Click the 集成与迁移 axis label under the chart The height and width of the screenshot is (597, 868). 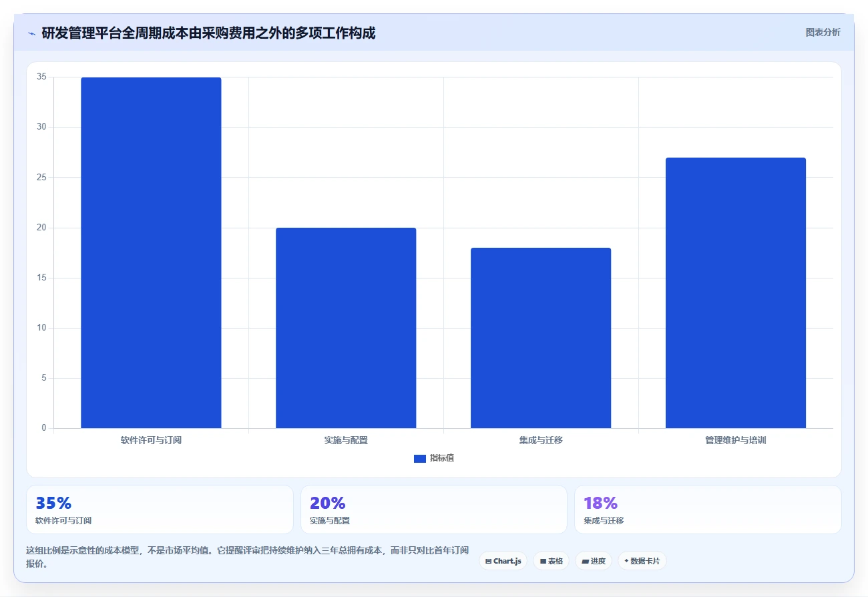[x=541, y=441]
